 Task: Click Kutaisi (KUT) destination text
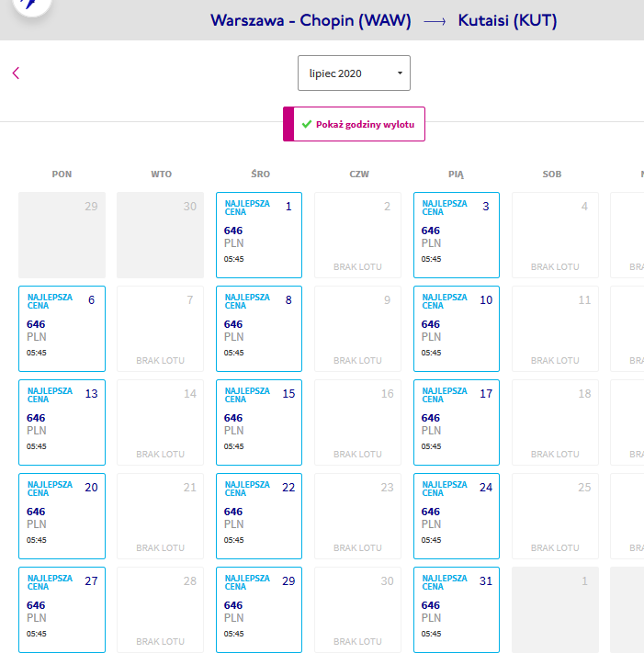[x=507, y=20]
